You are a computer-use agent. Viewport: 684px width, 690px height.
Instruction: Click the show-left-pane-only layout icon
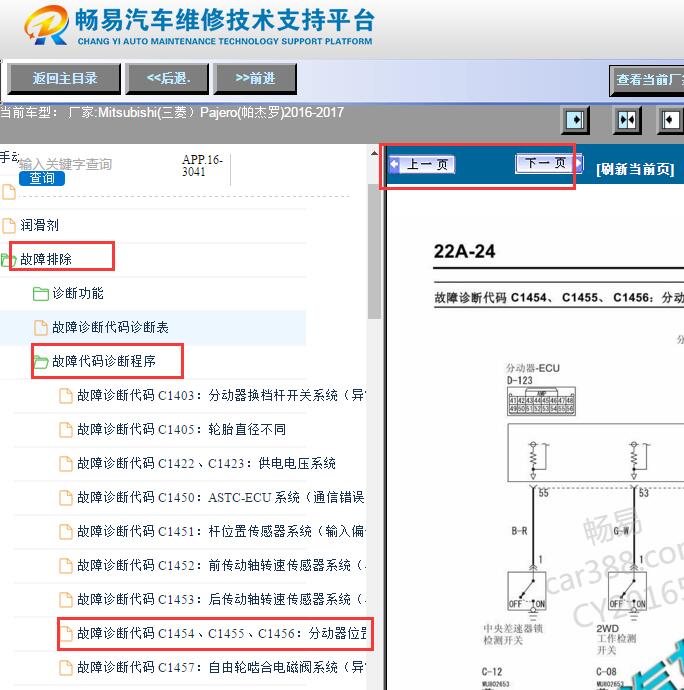click(575, 120)
